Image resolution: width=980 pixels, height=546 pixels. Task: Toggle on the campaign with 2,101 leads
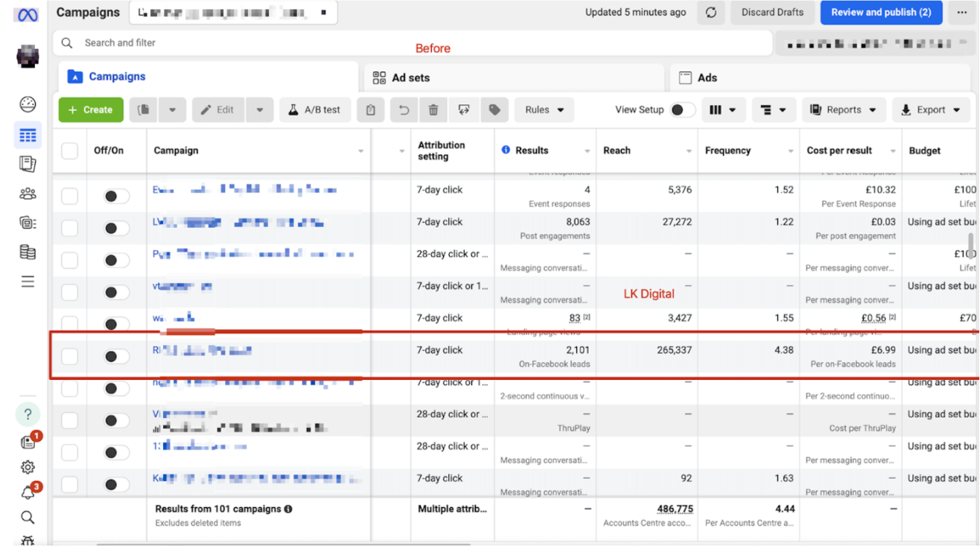click(x=115, y=356)
